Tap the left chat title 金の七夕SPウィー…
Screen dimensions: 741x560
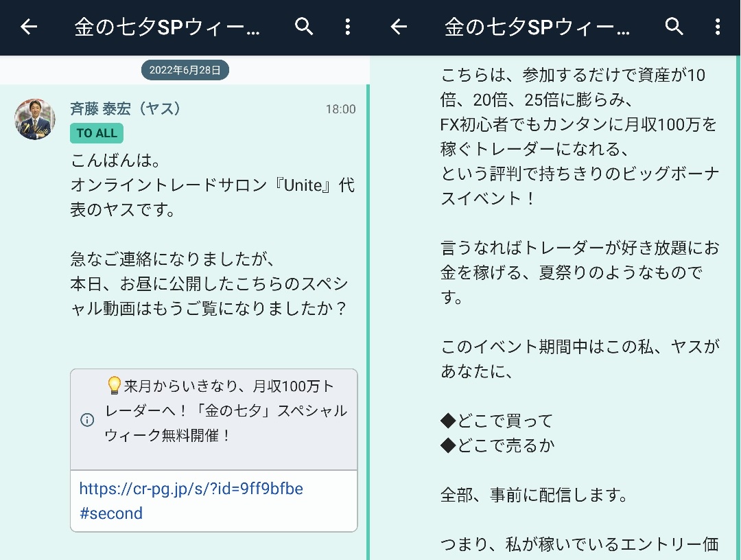click(x=167, y=27)
